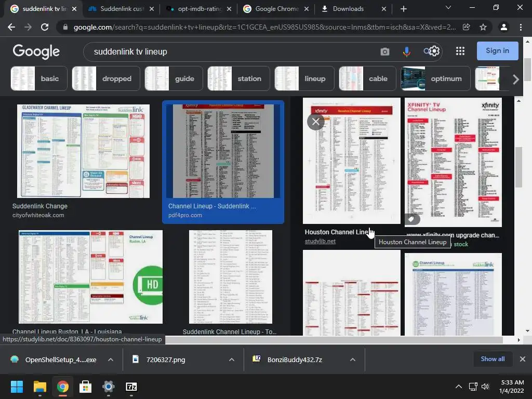The width and height of the screenshot is (532, 399).
Task: Open the Chrome three-dot menu
Action: point(521,27)
